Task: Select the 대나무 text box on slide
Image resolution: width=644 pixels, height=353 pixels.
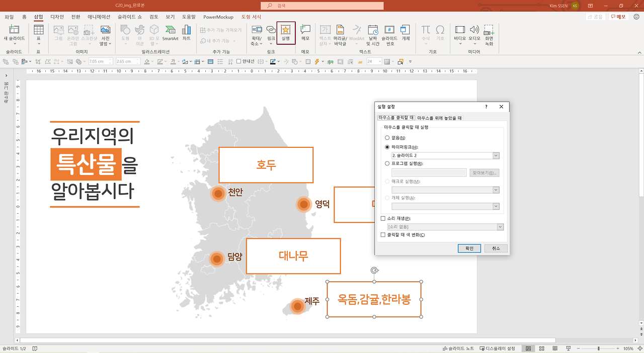Action: 293,256
